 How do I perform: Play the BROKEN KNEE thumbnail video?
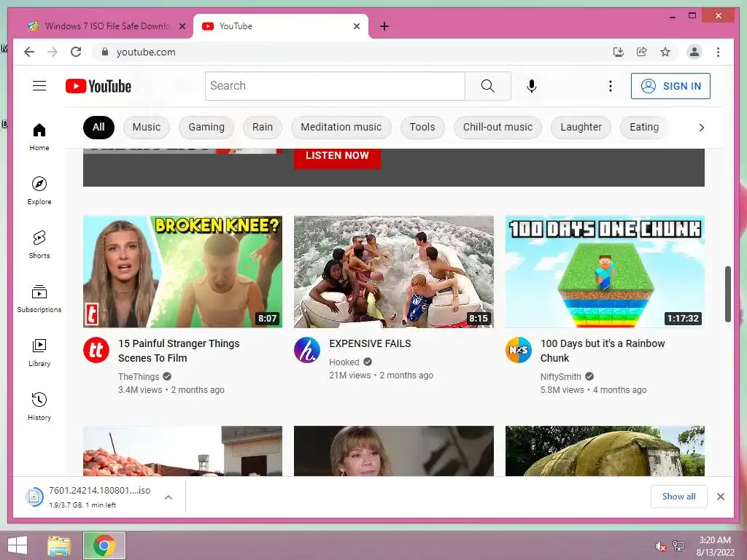point(182,271)
